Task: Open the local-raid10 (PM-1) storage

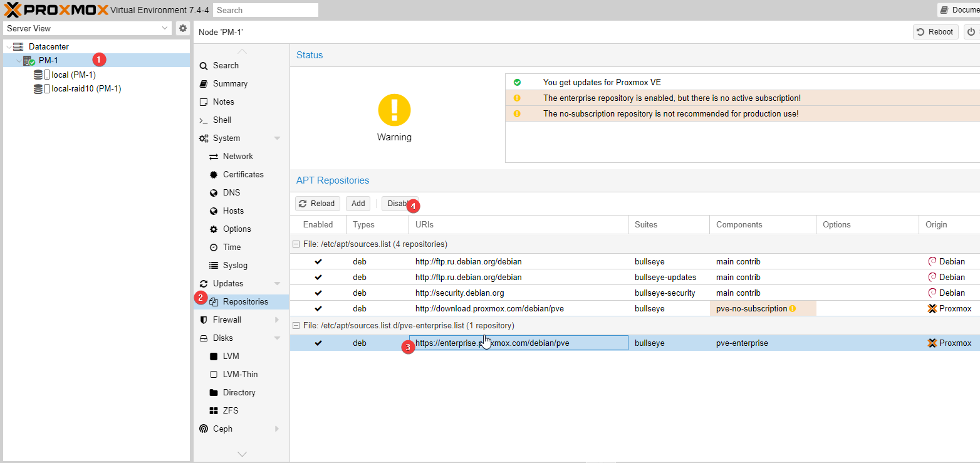Action: 78,88
